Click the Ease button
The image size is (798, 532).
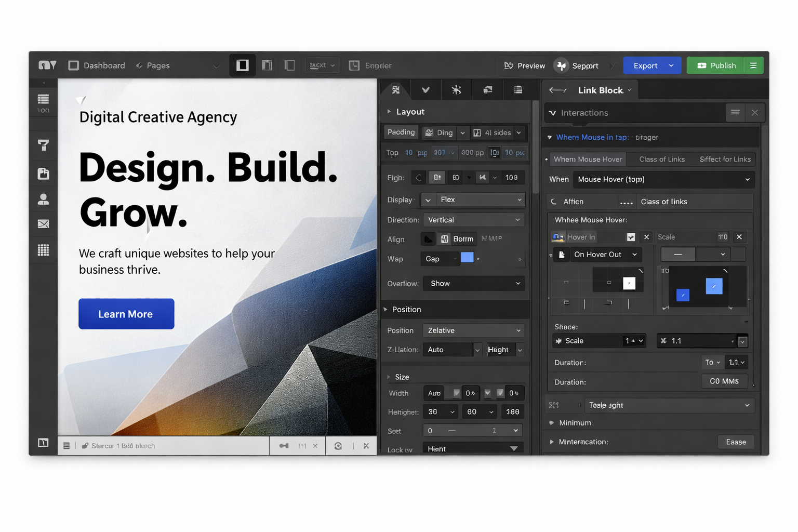(736, 442)
